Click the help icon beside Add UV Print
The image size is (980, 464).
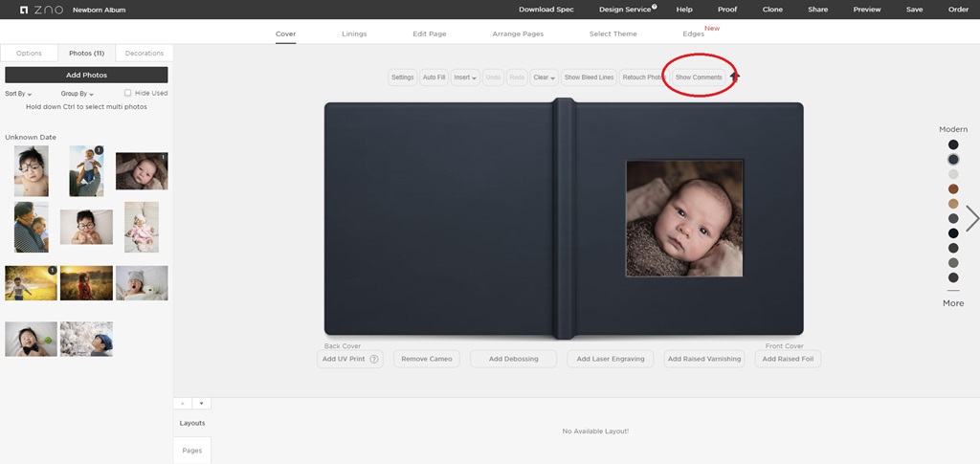tap(374, 359)
